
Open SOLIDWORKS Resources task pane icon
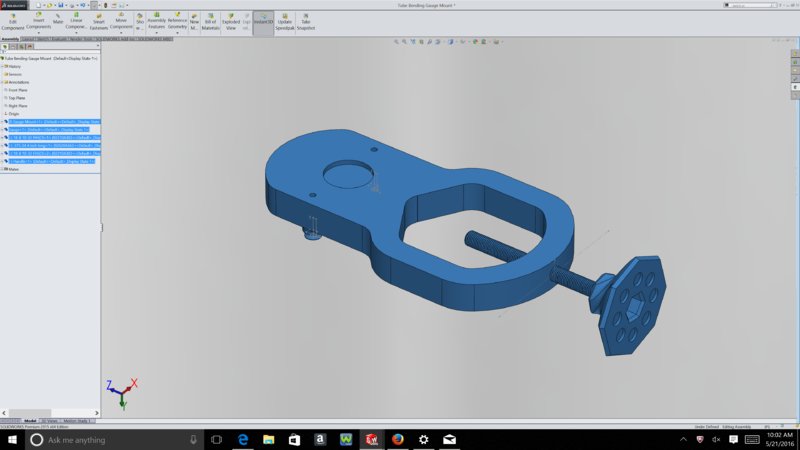[x=795, y=54]
